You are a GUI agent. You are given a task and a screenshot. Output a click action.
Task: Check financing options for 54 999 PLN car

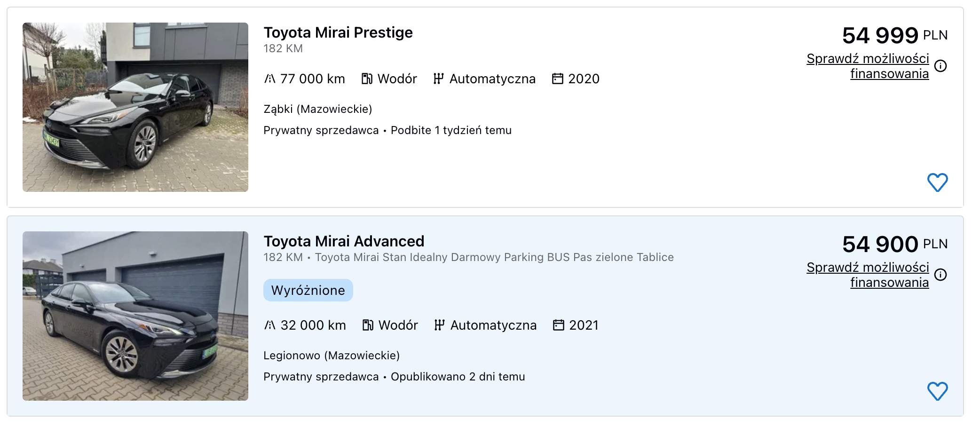pos(868,66)
